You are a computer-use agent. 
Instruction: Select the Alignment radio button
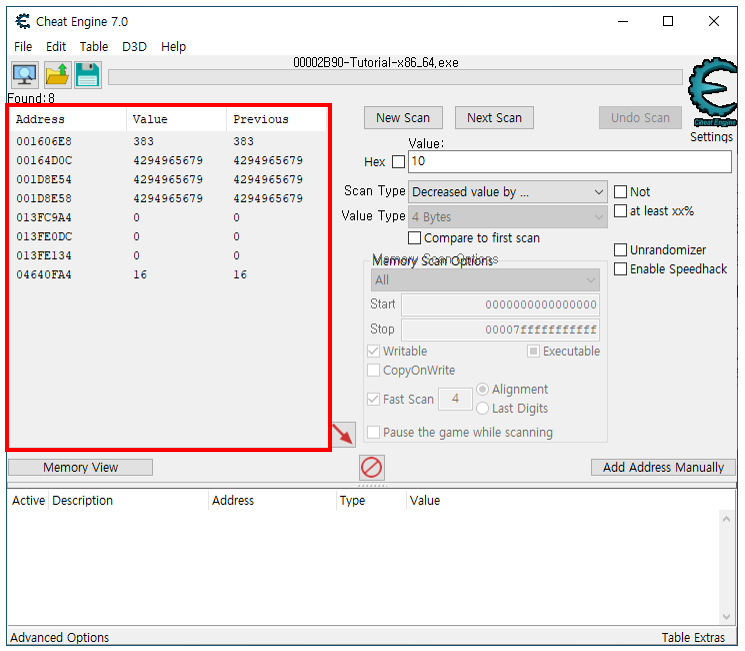(482, 389)
